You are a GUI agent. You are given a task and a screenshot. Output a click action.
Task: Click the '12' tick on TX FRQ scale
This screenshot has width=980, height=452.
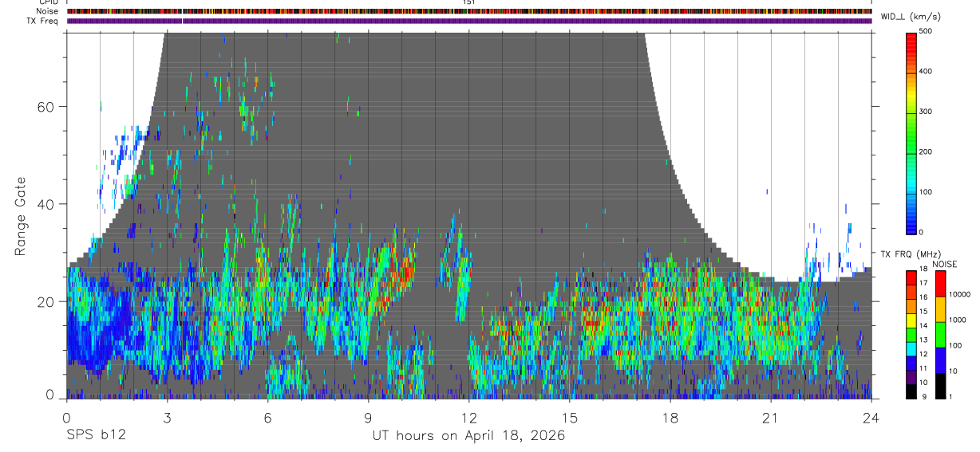[x=923, y=354]
